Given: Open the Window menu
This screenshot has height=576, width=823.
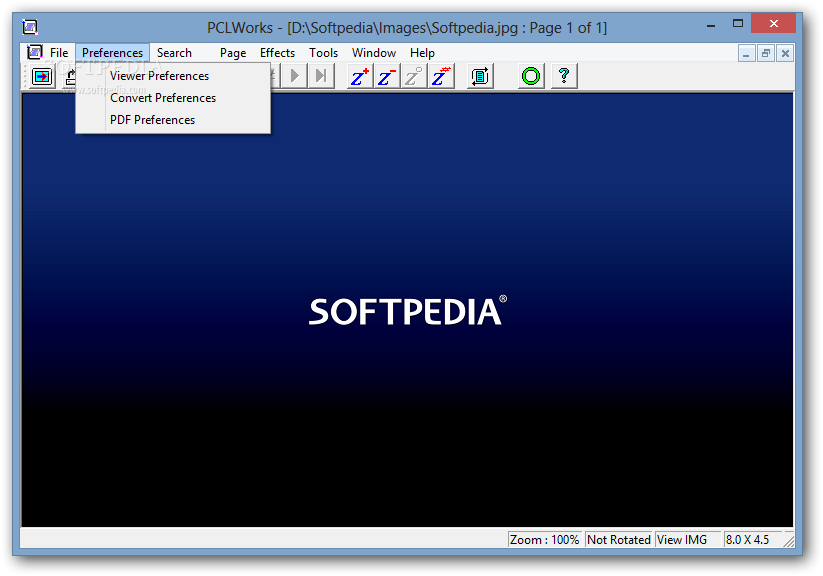Looking at the screenshot, I should coord(374,53).
